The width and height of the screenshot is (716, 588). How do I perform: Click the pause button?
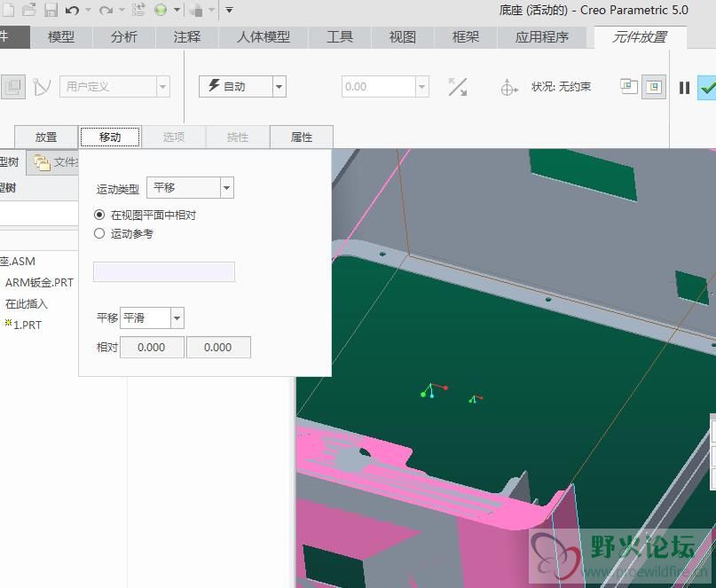(684, 87)
